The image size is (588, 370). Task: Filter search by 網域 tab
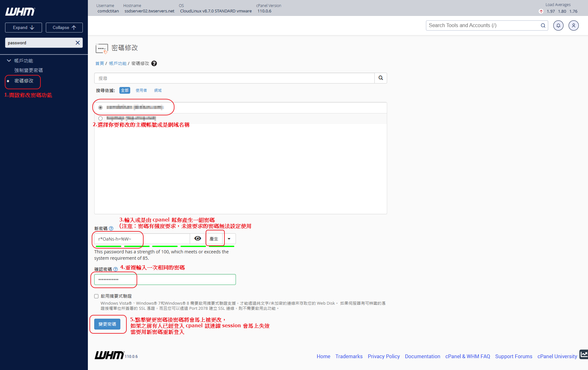(158, 91)
